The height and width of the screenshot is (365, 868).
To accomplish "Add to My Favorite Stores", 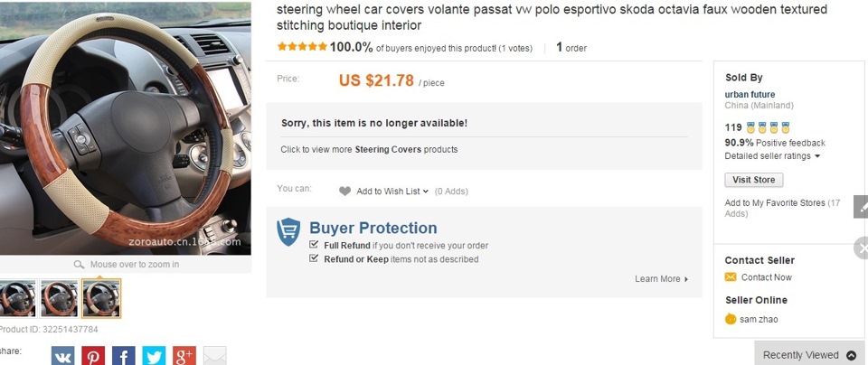I will click(776, 203).
